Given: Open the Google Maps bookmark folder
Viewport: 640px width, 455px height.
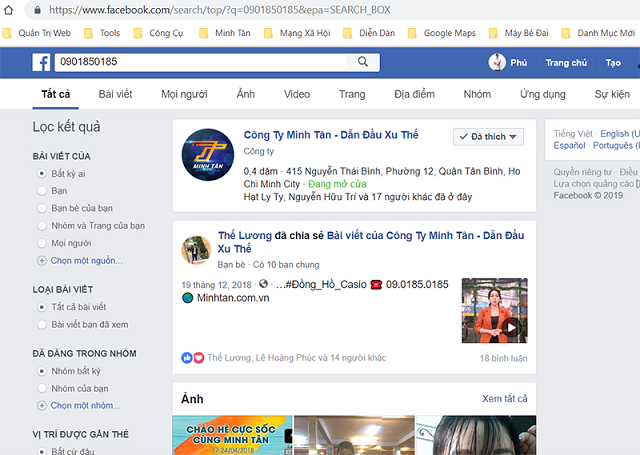Looking at the screenshot, I should point(442,33).
